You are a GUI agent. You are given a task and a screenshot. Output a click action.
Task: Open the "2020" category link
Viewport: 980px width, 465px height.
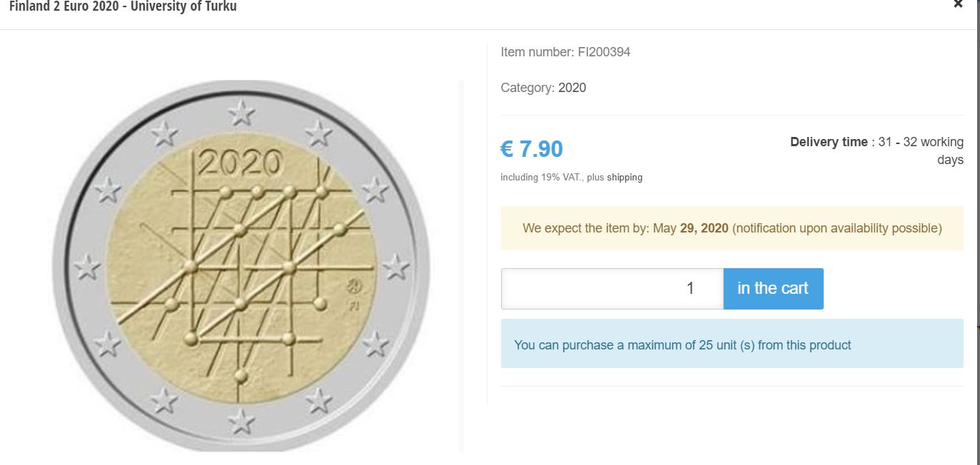tap(572, 88)
